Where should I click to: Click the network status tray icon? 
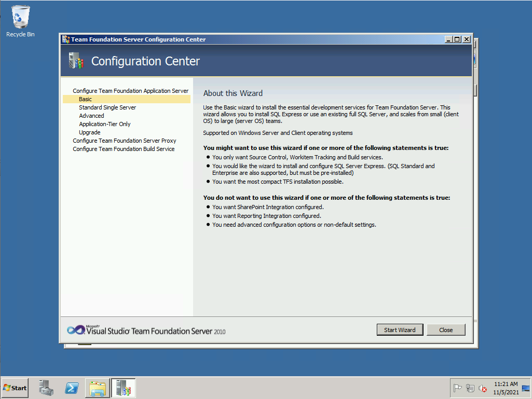pos(470,388)
